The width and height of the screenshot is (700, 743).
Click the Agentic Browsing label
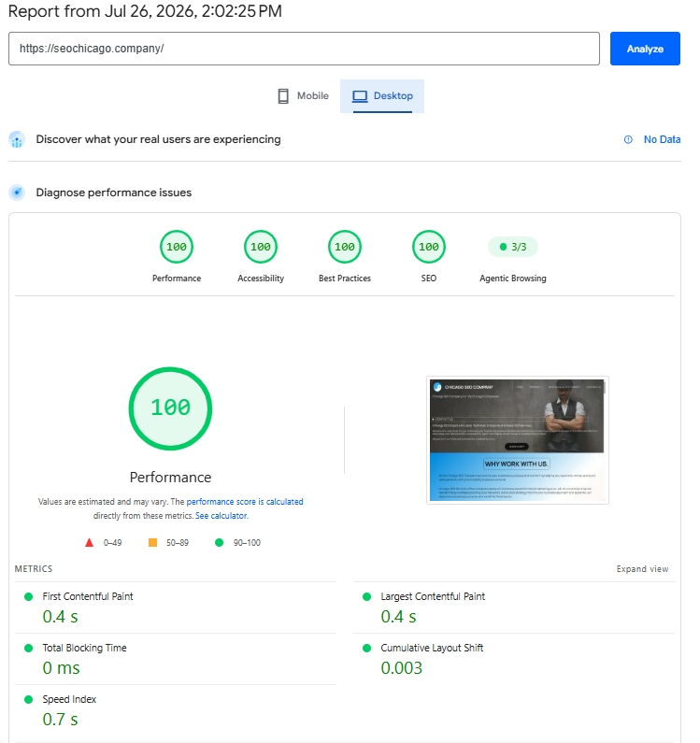513,279
